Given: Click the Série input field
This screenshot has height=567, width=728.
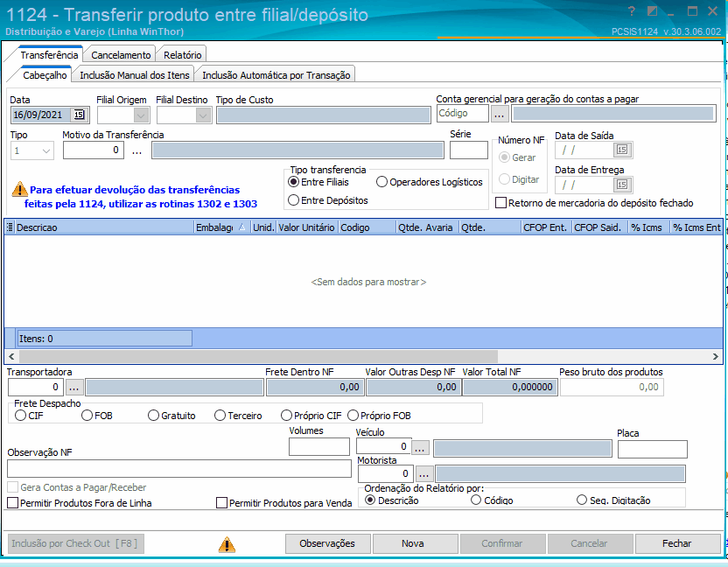Looking at the screenshot, I should [469, 150].
